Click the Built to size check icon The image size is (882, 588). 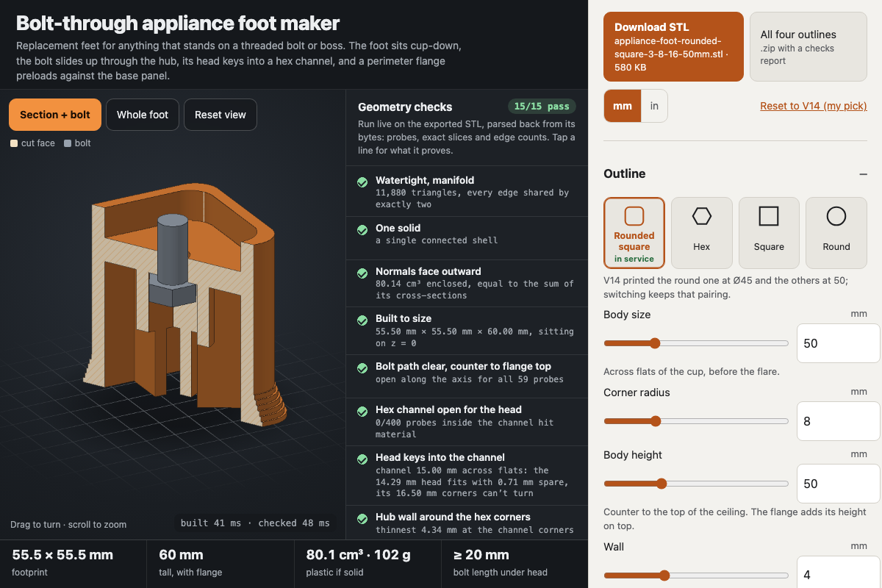click(x=362, y=320)
